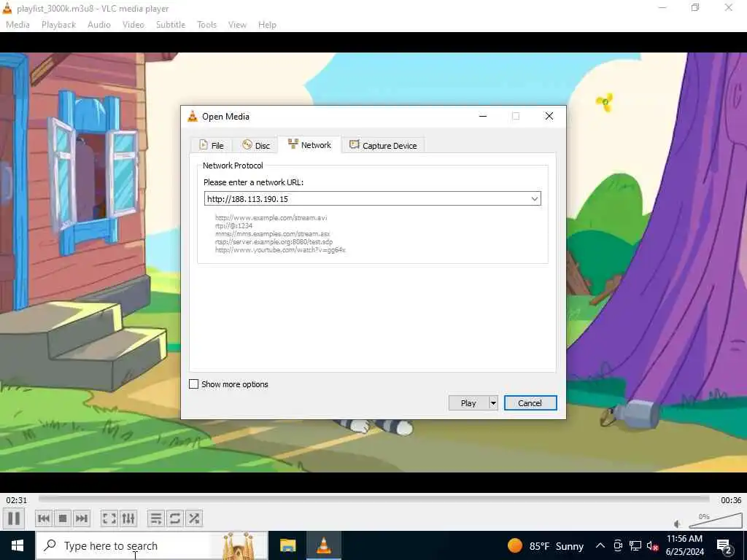The height and width of the screenshot is (560, 747).
Task: Click VLC icon in the taskbar
Action: click(x=324, y=545)
